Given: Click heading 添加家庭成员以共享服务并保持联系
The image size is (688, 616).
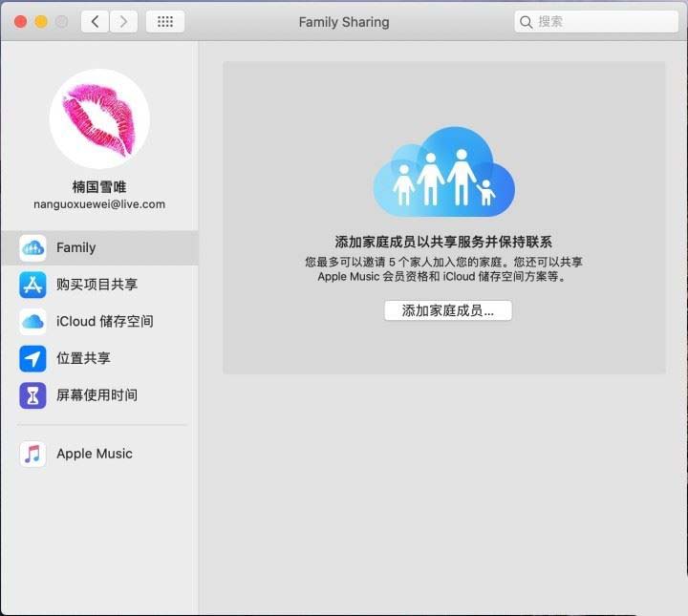Looking at the screenshot, I should click(443, 242).
